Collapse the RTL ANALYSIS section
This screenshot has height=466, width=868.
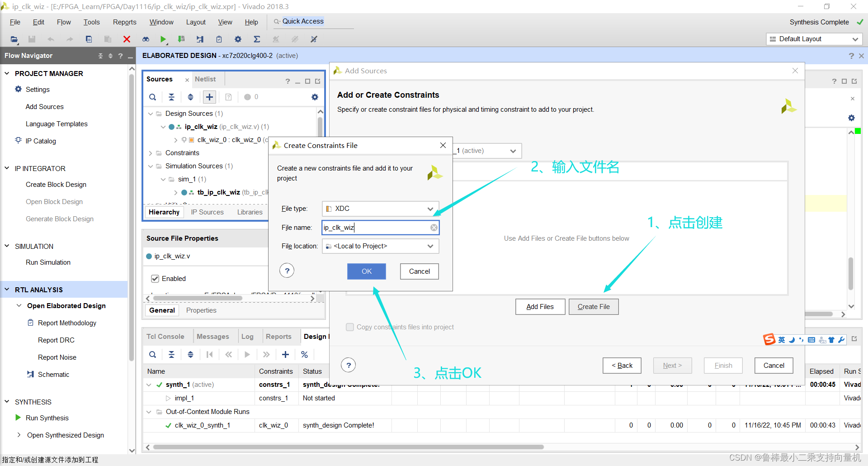[7, 290]
